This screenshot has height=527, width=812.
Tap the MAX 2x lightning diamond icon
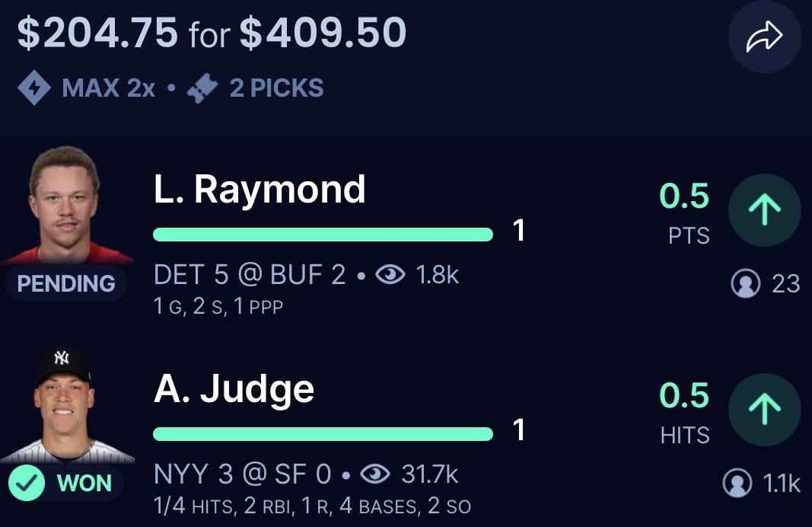point(34,88)
